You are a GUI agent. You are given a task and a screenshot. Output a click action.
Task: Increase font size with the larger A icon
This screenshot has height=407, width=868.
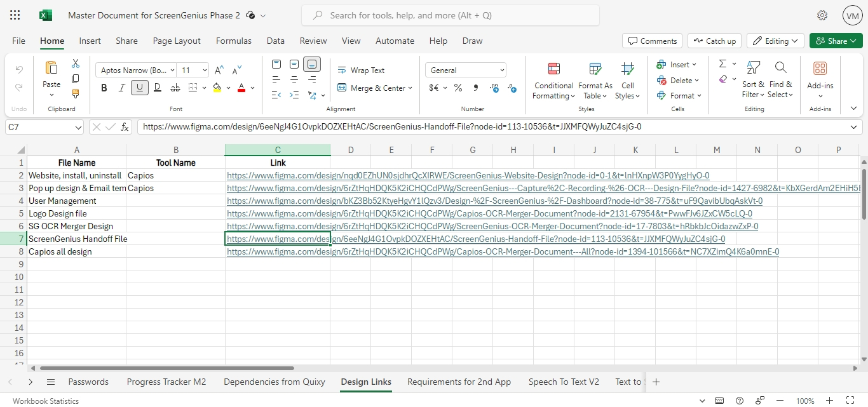219,70
